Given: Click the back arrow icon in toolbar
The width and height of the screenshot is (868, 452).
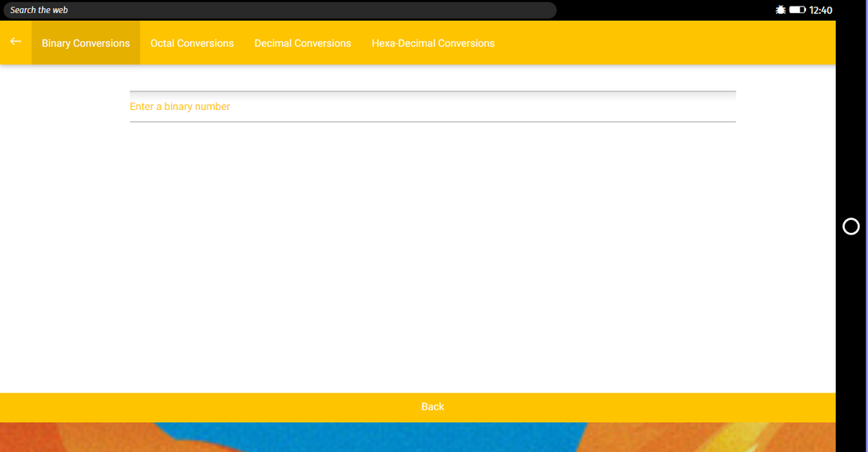Looking at the screenshot, I should pyautogui.click(x=15, y=42).
